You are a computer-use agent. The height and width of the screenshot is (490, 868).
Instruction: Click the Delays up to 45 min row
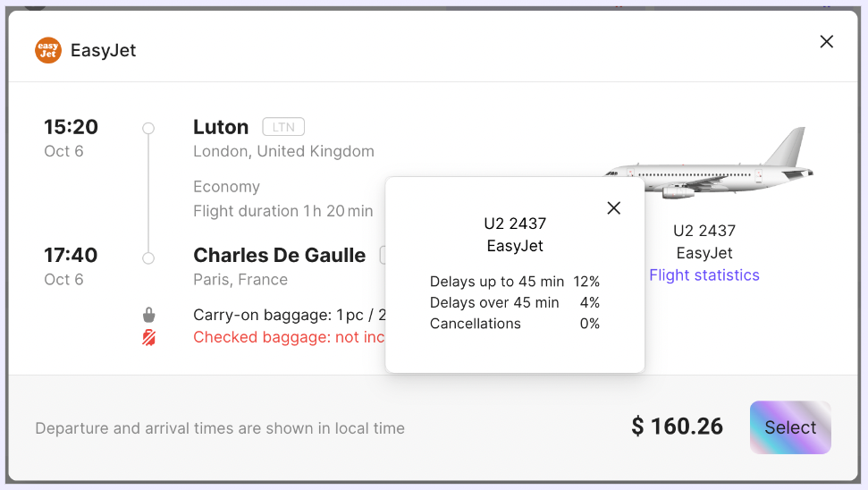[x=514, y=282]
